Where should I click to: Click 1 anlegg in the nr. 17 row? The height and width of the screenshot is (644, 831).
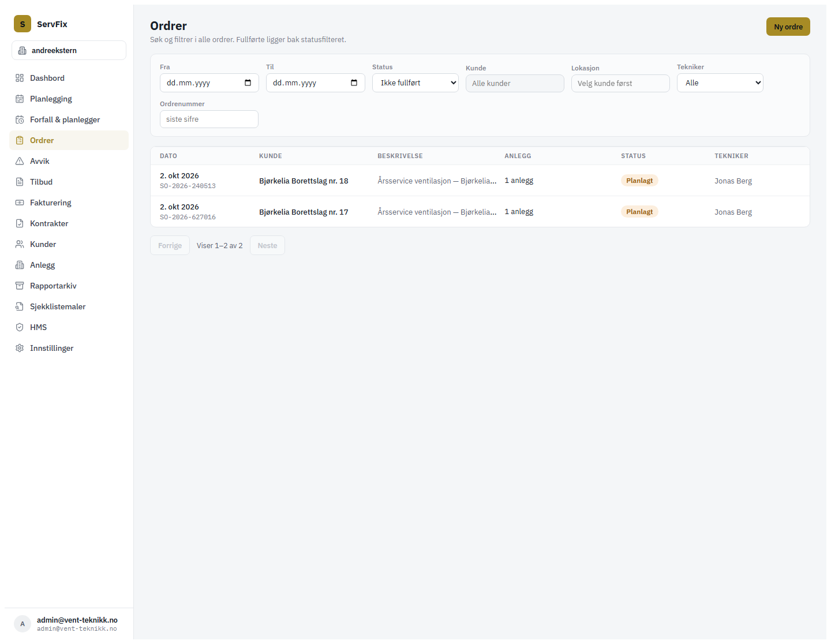pos(519,212)
